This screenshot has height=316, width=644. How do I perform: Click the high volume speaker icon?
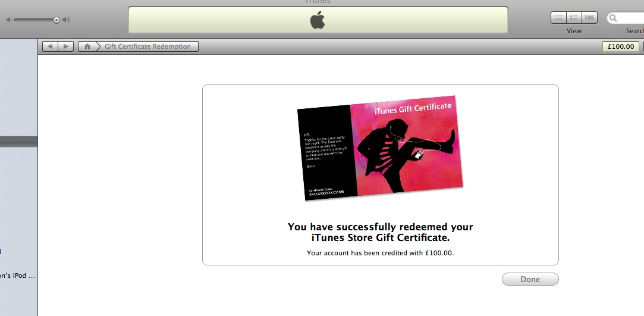(66, 20)
